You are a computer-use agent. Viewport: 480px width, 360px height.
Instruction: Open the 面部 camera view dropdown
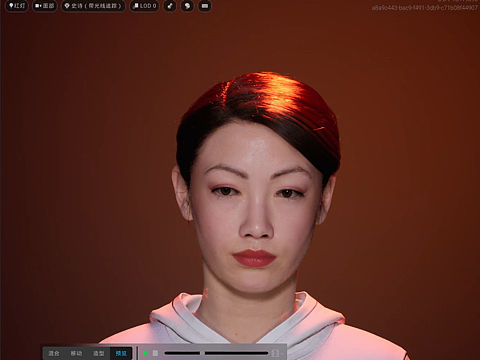[x=45, y=6]
